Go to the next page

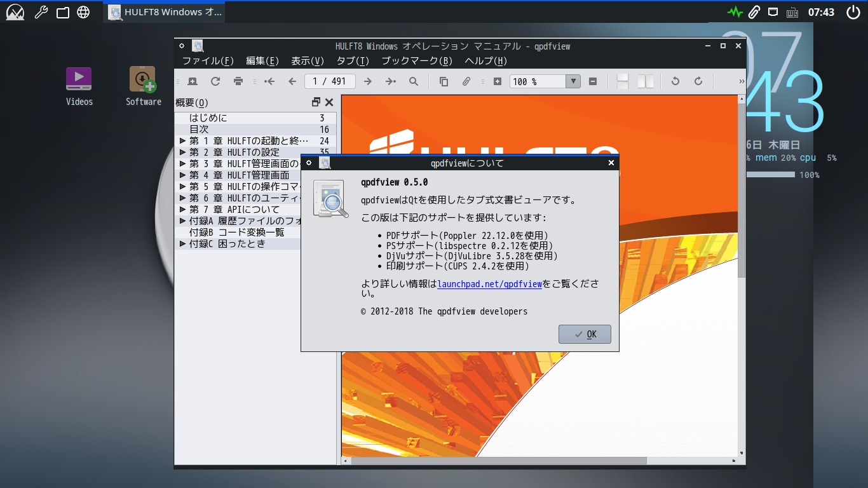click(367, 81)
